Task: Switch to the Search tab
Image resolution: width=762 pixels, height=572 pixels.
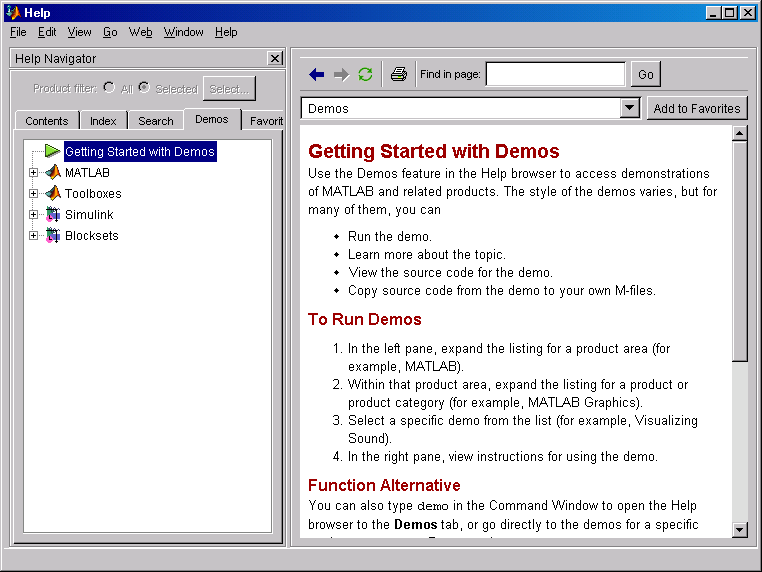Action: (156, 121)
